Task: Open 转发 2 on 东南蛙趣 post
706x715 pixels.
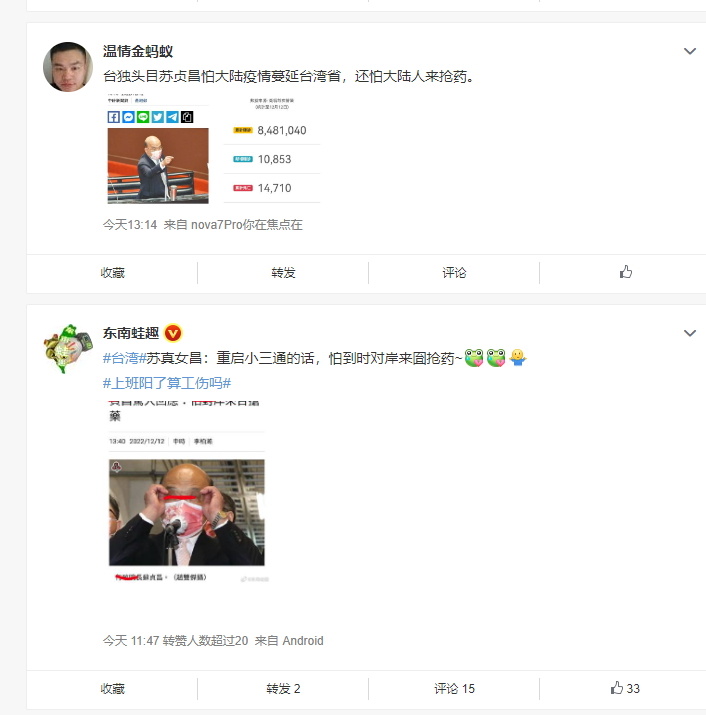Action: pos(283,689)
